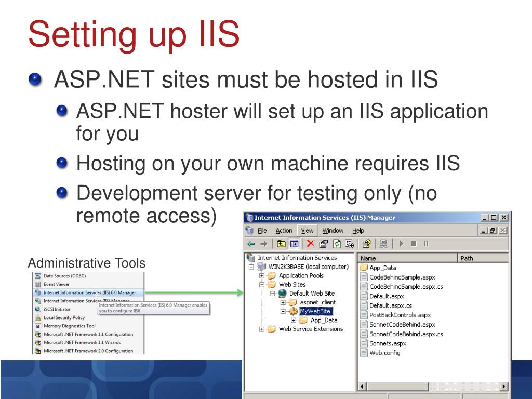Select the MyWebSite tree item
This screenshot has width=532, height=399.
(315, 311)
